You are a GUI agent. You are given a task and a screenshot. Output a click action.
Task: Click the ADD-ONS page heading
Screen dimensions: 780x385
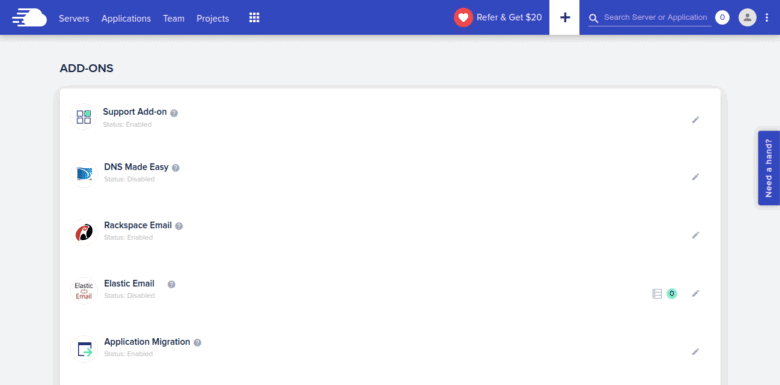point(87,68)
